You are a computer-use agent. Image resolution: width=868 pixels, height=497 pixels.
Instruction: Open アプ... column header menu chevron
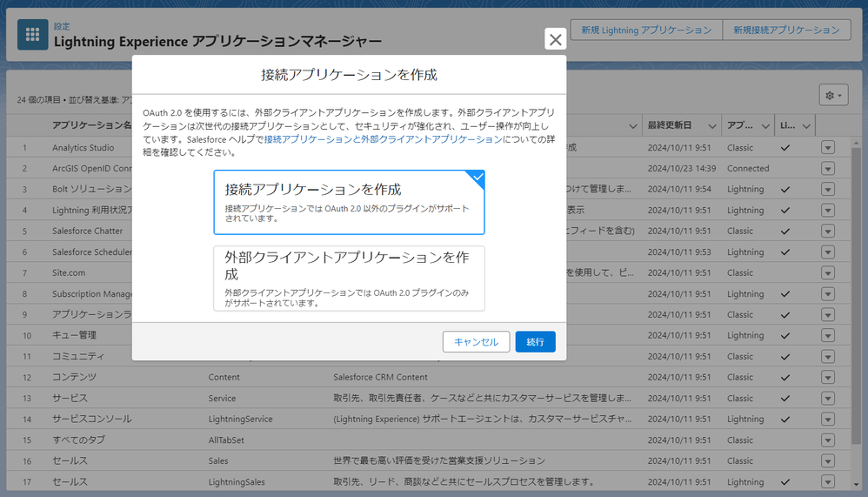point(765,126)
